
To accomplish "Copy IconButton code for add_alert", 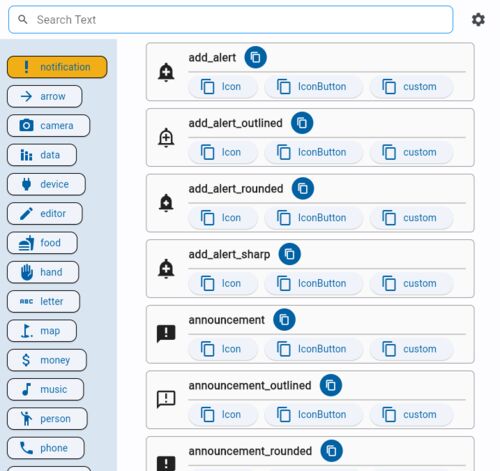I will (313, 87).
